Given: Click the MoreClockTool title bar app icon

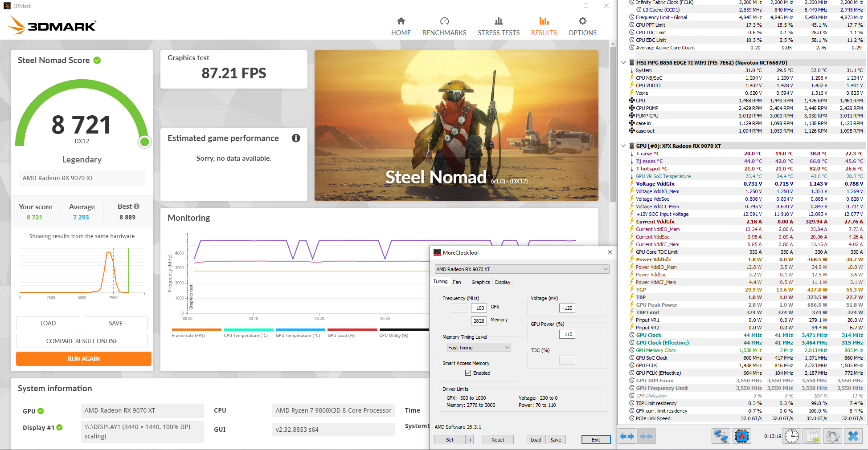Looking at the screenshot, I should pos(437,252).
